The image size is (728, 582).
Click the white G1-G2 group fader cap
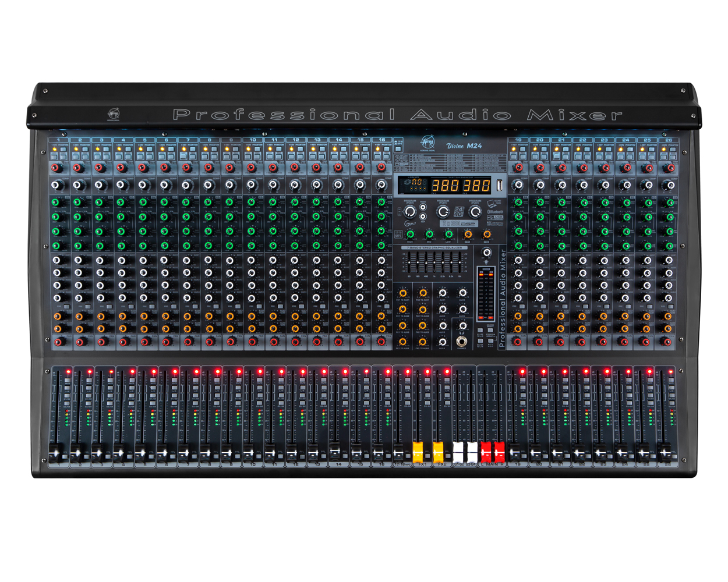(459, 450)
